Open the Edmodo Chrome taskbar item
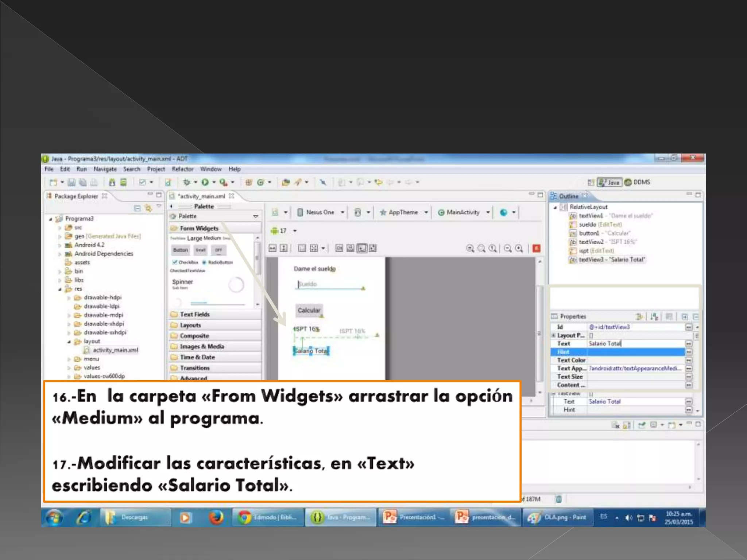This screenshot has height=560, width=747. pos(268,518)
